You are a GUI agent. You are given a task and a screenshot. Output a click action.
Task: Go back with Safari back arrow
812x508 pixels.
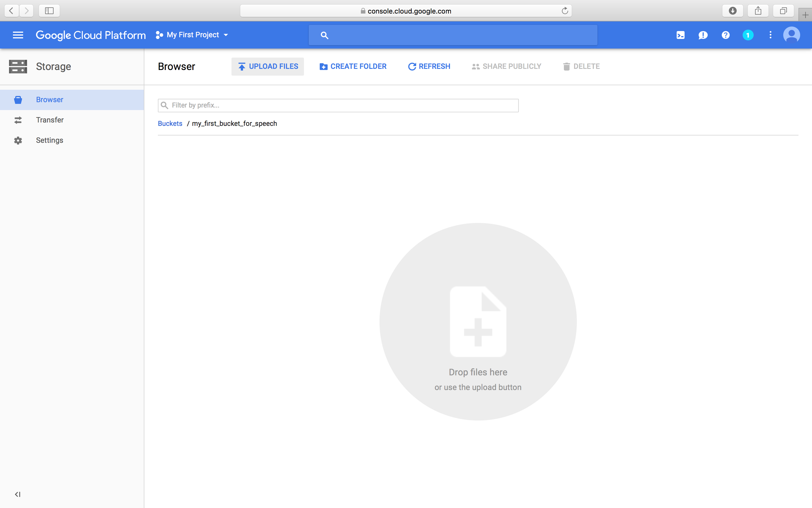coord(11,11)
